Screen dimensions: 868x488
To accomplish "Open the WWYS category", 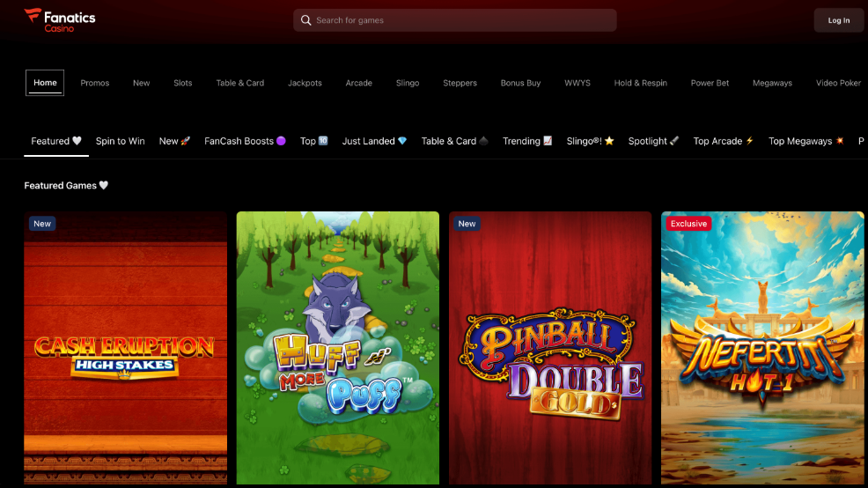I will [577, 83].
